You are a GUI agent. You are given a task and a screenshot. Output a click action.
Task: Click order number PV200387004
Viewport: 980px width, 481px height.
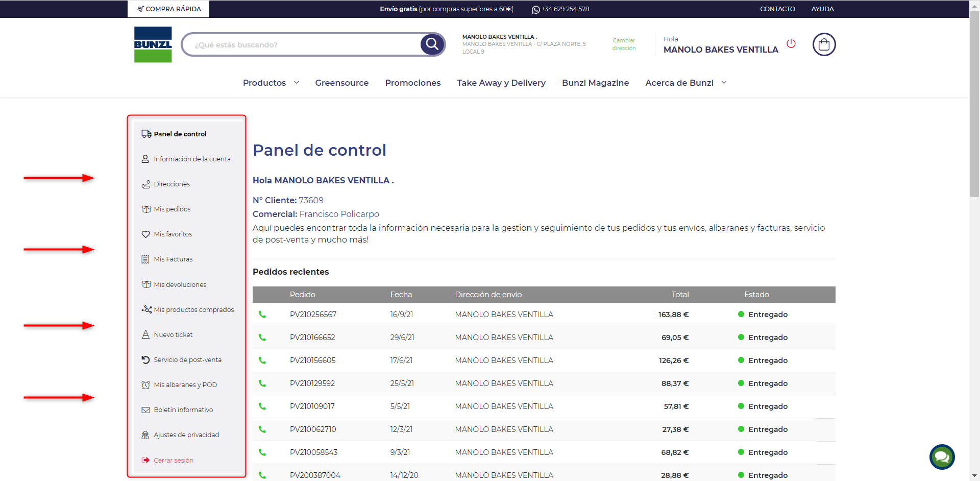point(315,475)
